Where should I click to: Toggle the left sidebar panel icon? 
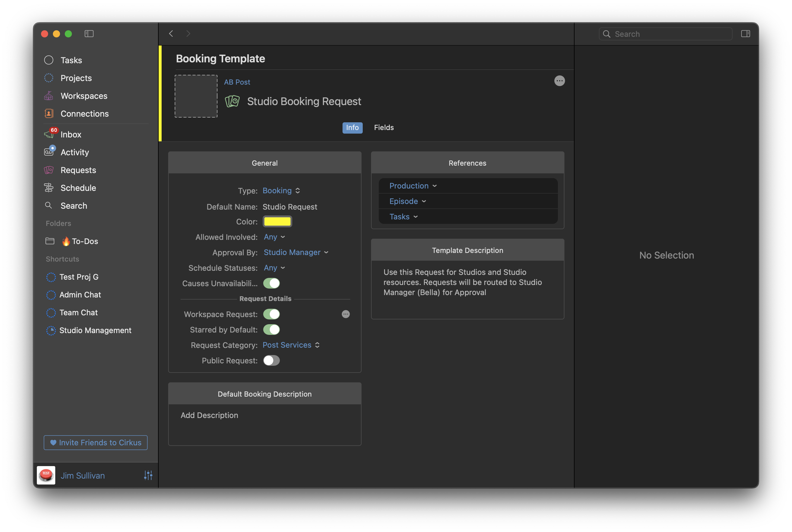pyautogui.click(x=89, y=34)
